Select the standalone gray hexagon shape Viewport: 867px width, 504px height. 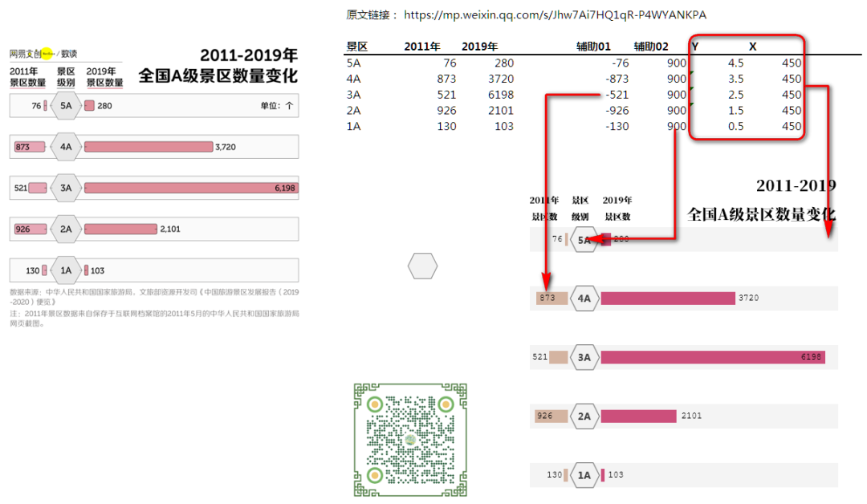(x=423, y=266)
